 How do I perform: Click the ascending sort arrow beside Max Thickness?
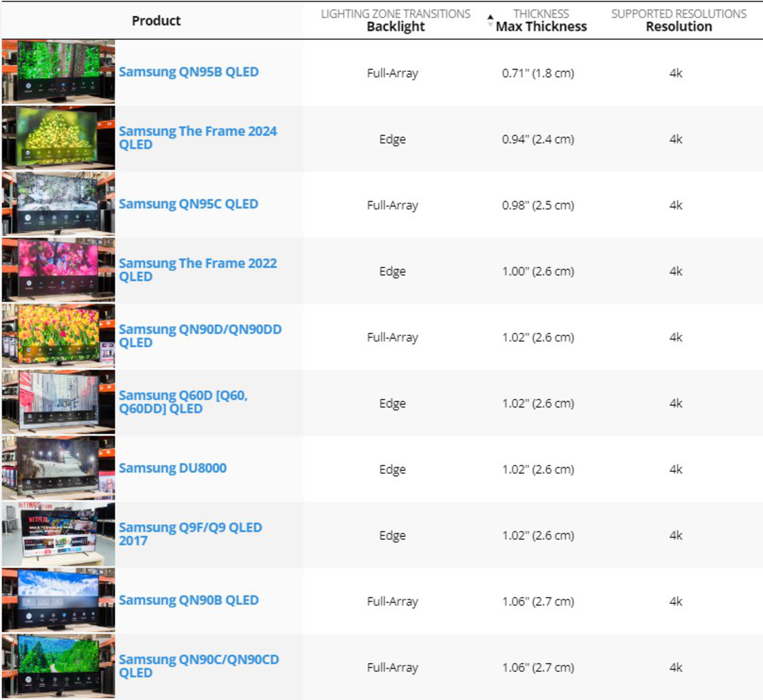pos(490,17)
